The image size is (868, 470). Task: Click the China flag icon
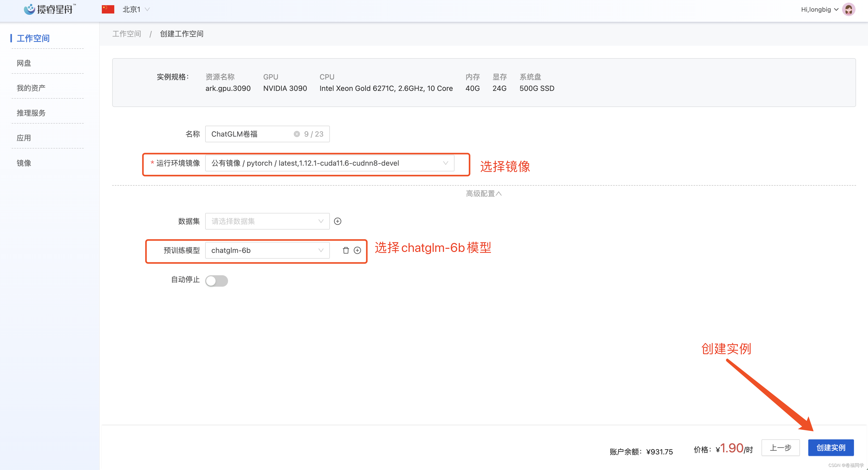coord(108,9)
